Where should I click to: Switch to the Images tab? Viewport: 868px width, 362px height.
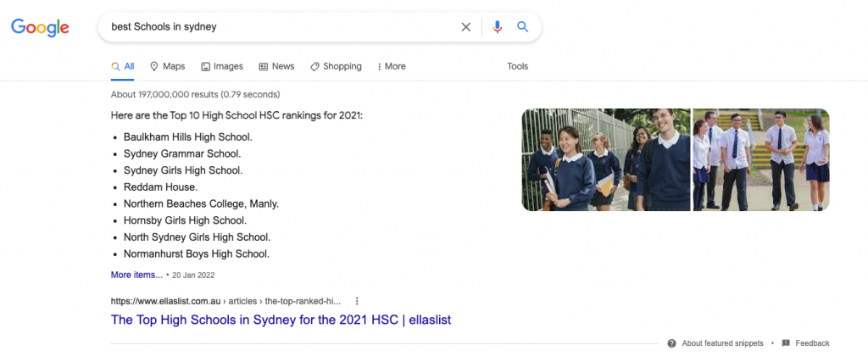pos(222,66)
